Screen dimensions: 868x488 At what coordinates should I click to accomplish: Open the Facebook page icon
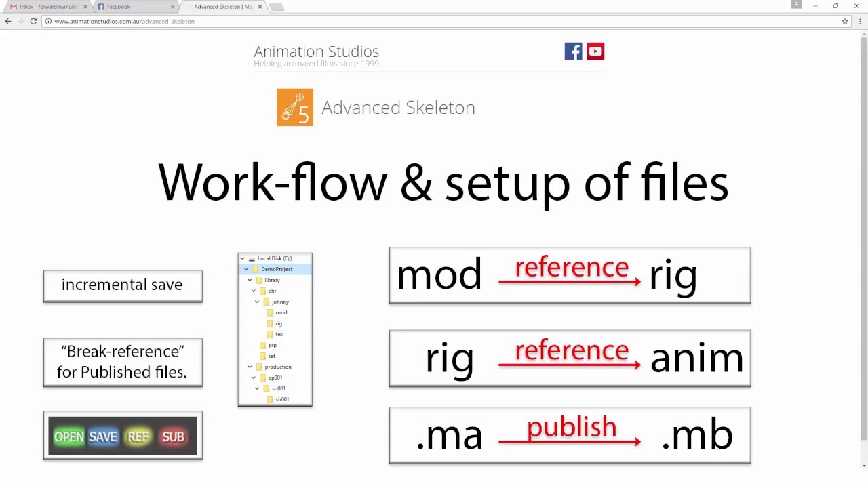tap(573, 52)
